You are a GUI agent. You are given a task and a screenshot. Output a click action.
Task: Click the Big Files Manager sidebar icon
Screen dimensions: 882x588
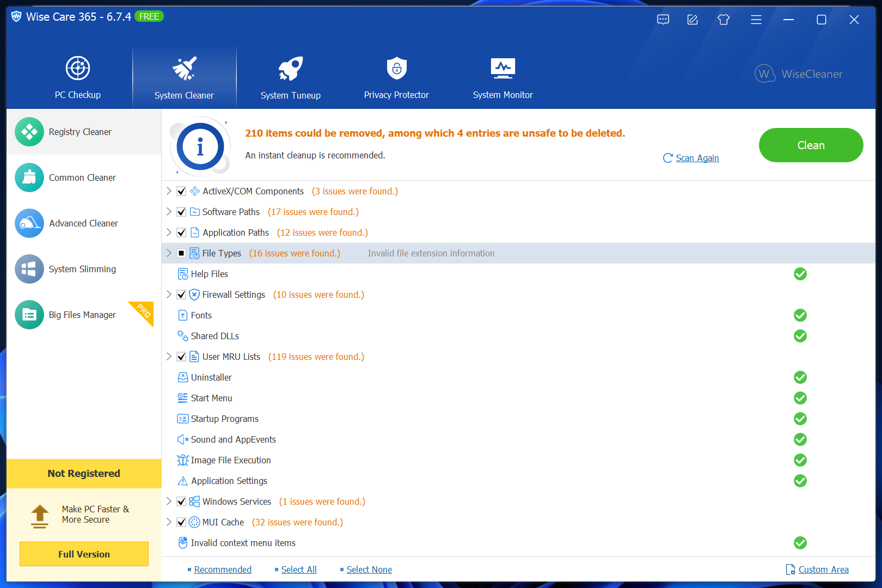point(29,315)
